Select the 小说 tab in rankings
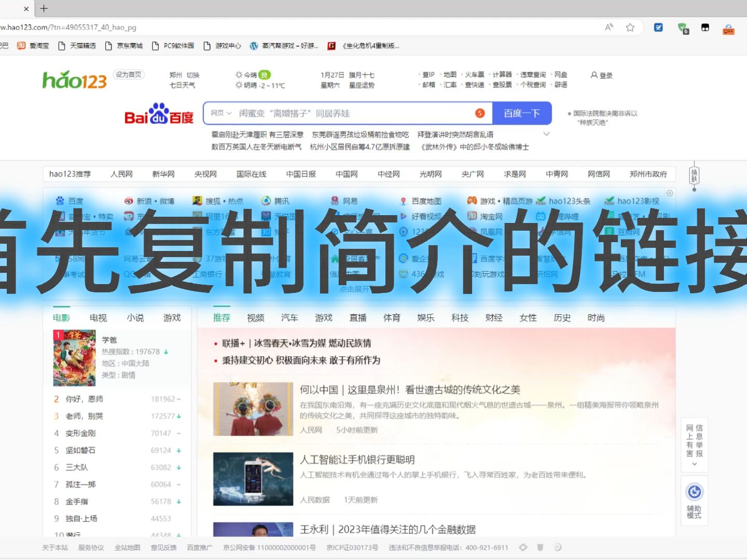747x560 pixels. (x=135, y=318)
